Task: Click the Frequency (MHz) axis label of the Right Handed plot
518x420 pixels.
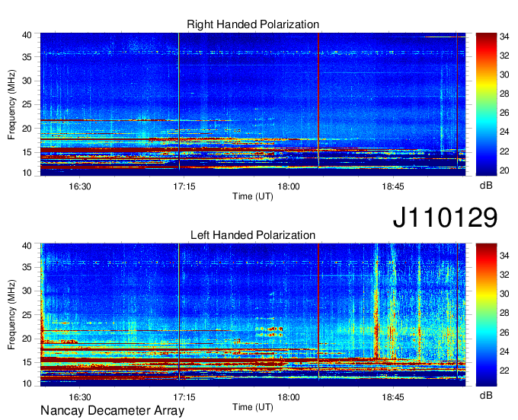Action: coord(11,104)
